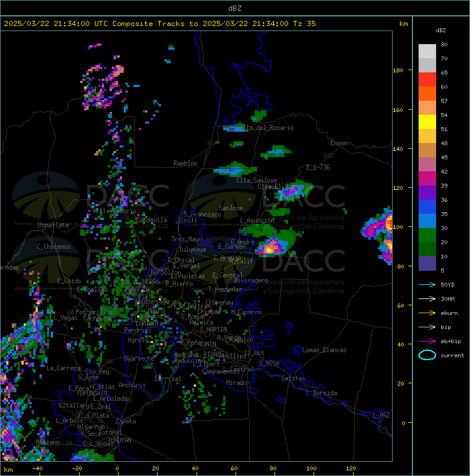Click the 'Zapata' place label

125,421
